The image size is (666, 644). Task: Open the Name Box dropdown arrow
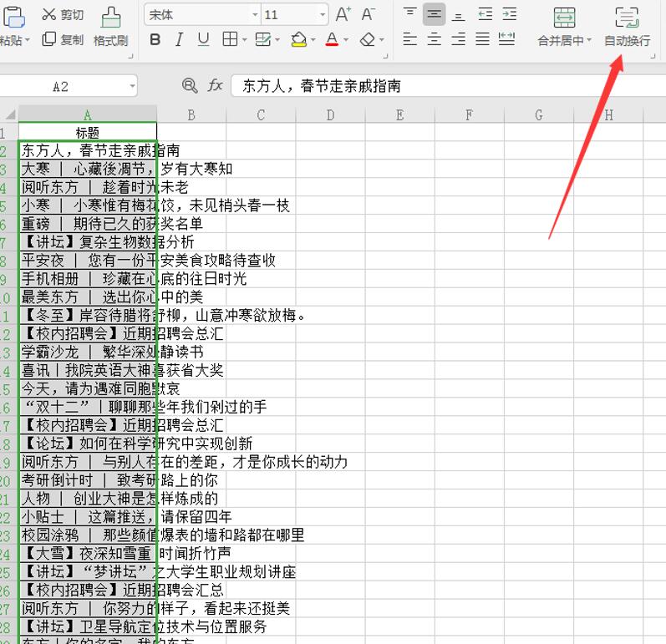pyautogui.click(x=132, y=86)
